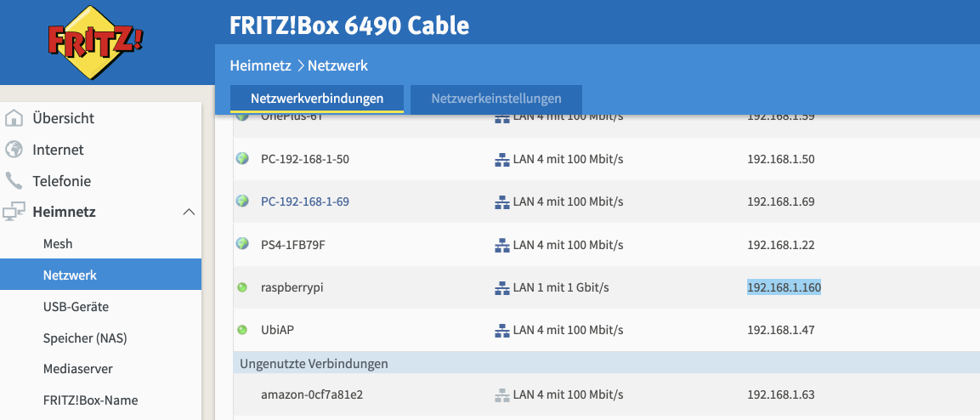The height and width of the screenshot is (420, 980).
Task: Click the Übersicht house icon
Action: click(14, 118)
